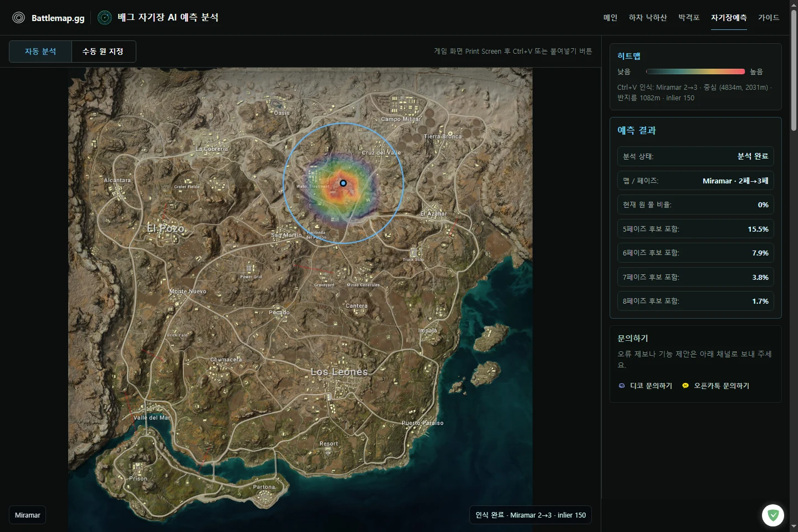The height and width of the screenshot is (532, 798).
Task: Click the Oasis label on the map
Action: pyautogui.click(x=282, y=113)
